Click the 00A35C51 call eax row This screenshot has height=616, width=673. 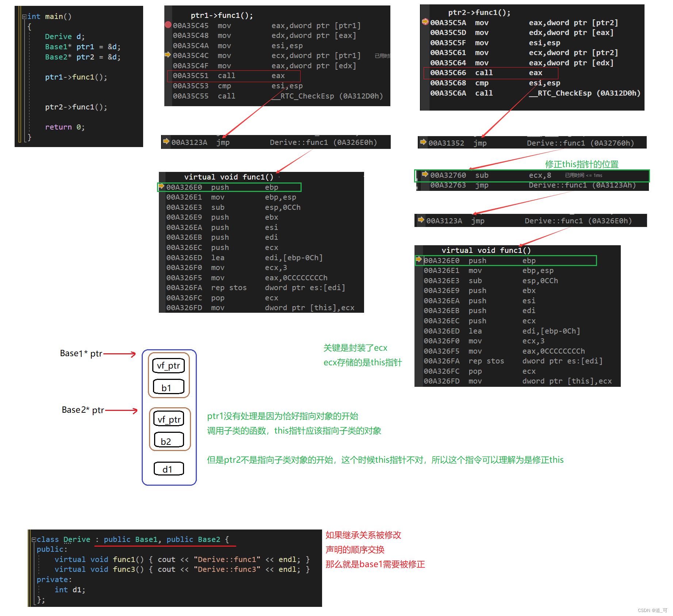(234, 76)
